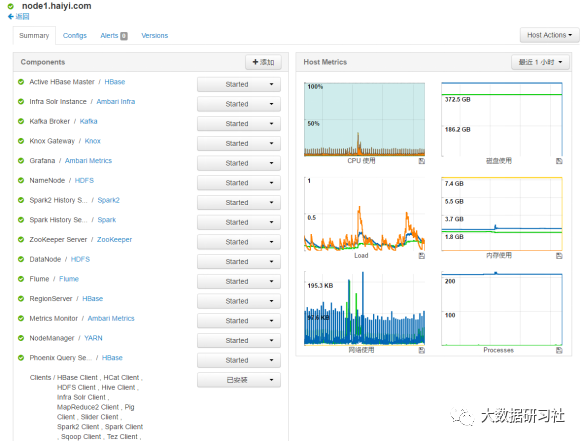
Task: Open the Alerts tab
Action: (114, 35)
